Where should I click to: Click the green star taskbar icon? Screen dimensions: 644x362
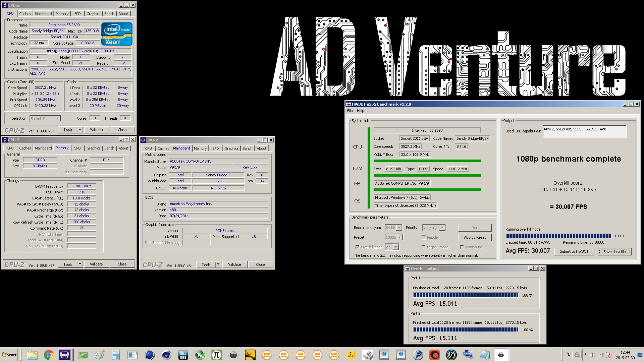click(x=200, y=355)
